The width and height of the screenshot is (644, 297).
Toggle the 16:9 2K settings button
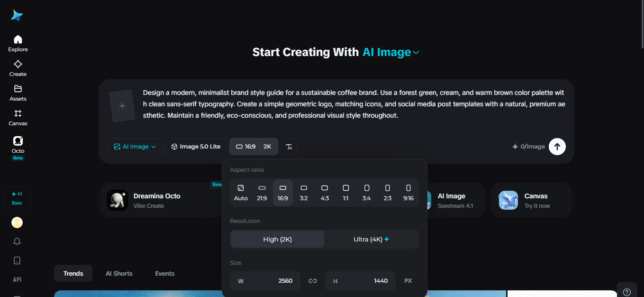click(254, 147)
